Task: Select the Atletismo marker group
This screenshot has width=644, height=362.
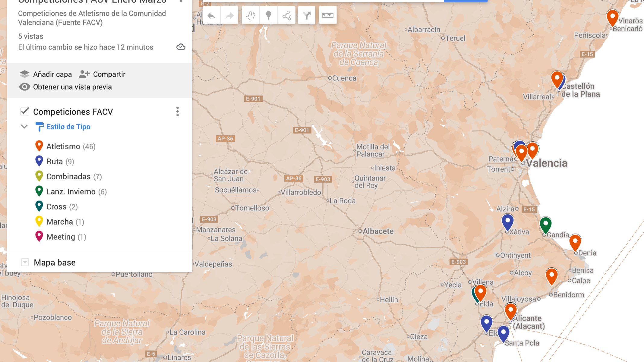Action: (x=39, y=146)
